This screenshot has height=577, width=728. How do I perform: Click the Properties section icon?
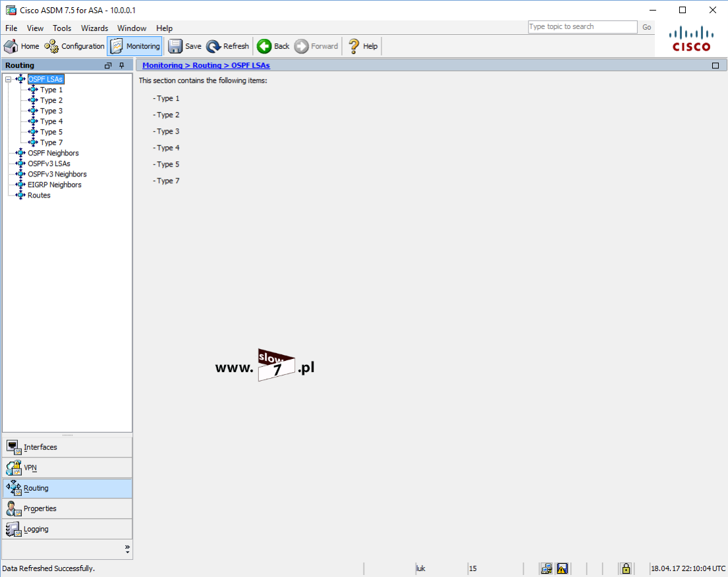click(14, 508)
